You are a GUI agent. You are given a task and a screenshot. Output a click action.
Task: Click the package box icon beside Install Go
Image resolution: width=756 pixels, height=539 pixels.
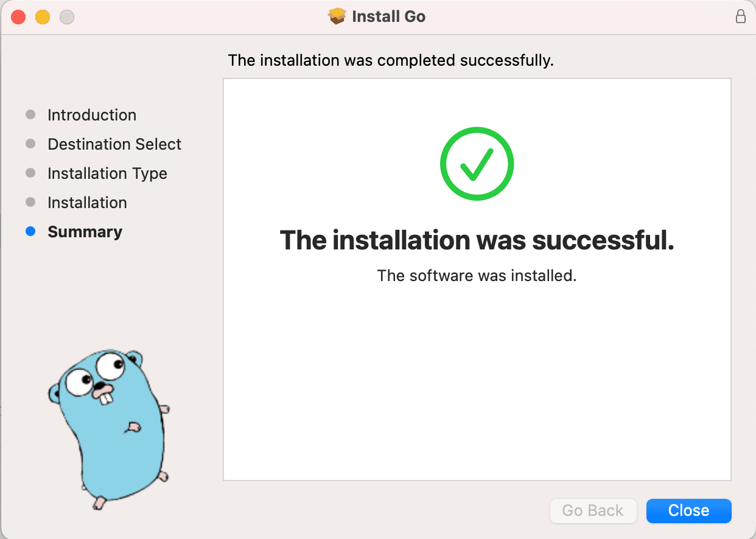(x=337, y=16)
